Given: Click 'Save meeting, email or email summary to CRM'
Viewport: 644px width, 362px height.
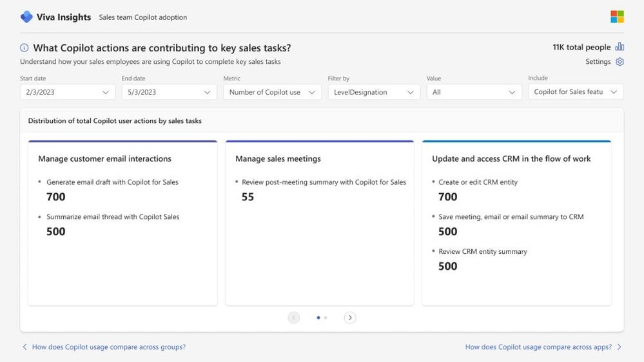Looking at the screenshot, I should coord(511,216).
